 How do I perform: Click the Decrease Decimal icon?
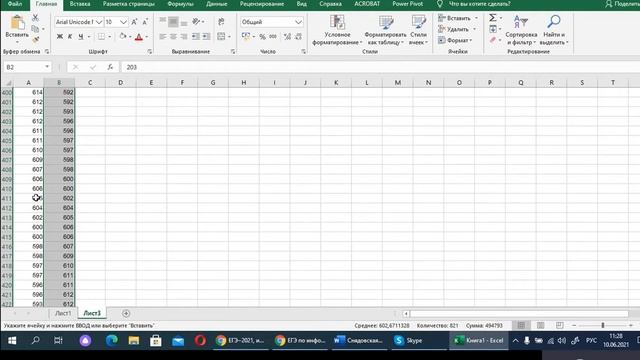click(x=298, y=37)
